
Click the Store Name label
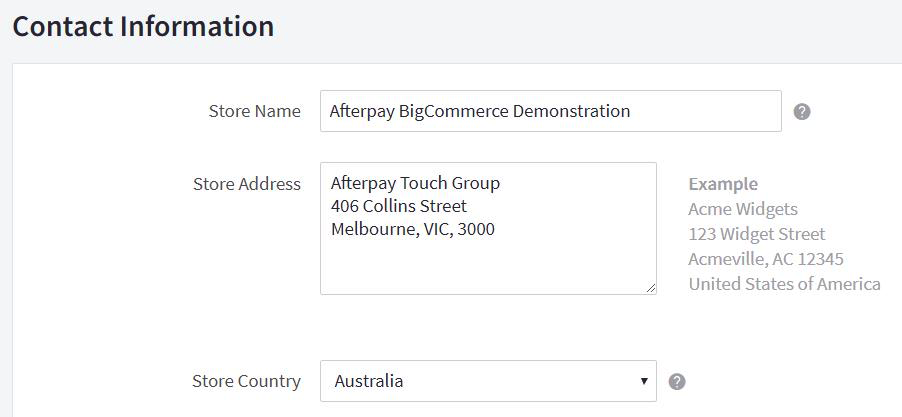point(254,111)
